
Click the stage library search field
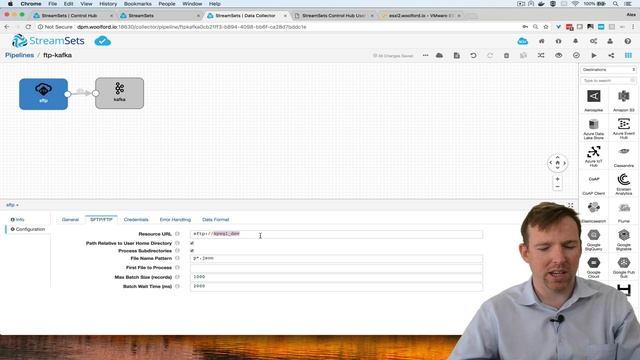(609, 81)
